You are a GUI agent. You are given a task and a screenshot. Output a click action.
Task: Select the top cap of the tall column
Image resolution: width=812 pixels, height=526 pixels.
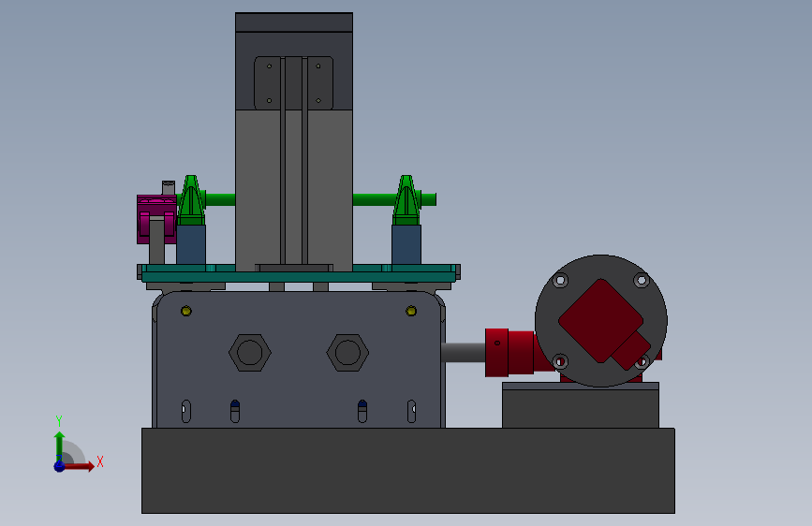(294, 22)
